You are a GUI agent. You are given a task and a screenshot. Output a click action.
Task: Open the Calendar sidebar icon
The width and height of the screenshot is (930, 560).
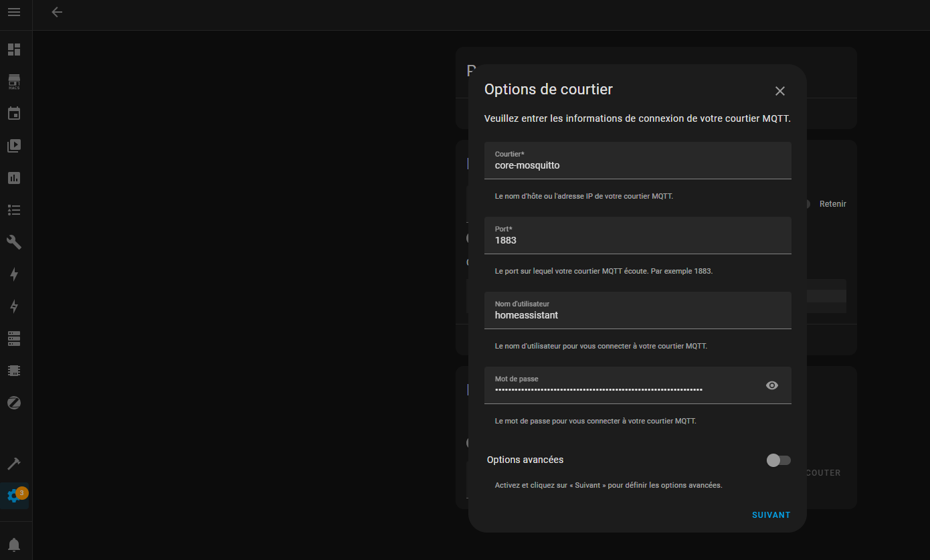click(x=14, y=113)
